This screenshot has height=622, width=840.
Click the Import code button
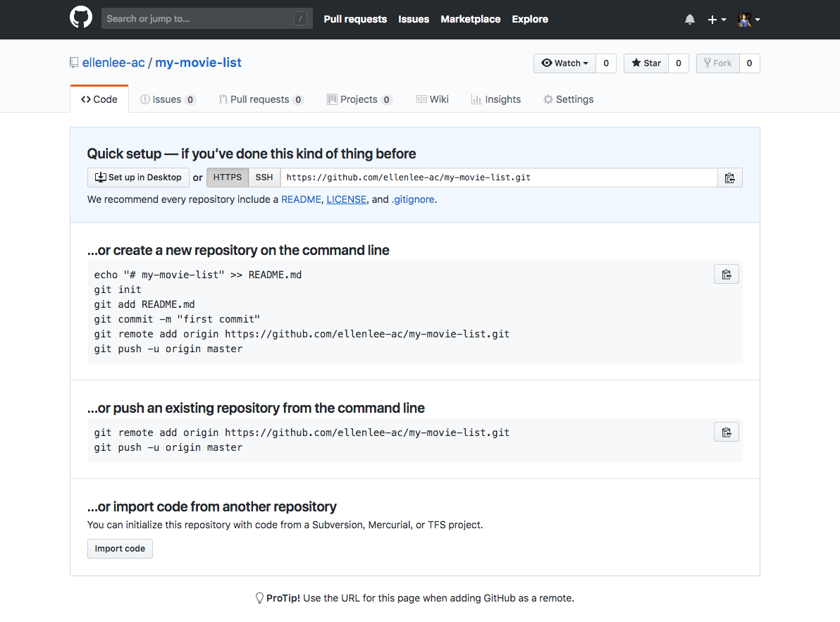pos(120,549)
